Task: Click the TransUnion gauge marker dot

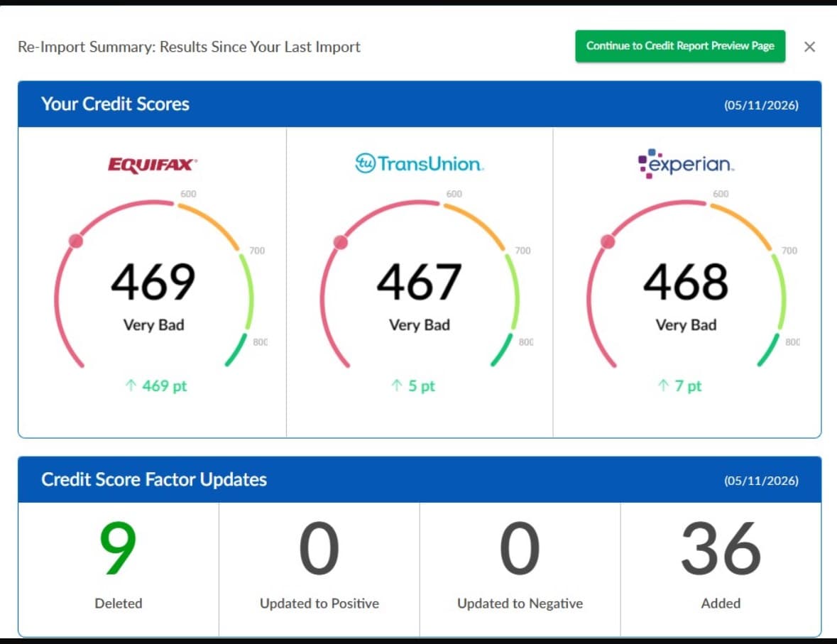Action: (x=341, y=242)
